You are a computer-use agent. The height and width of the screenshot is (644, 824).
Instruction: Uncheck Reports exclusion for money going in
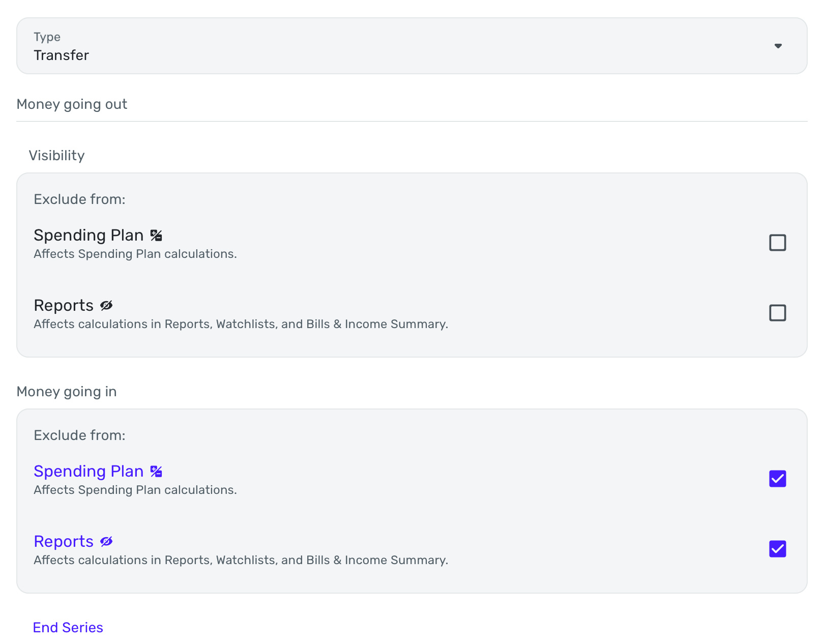click(x=777, y=549)
